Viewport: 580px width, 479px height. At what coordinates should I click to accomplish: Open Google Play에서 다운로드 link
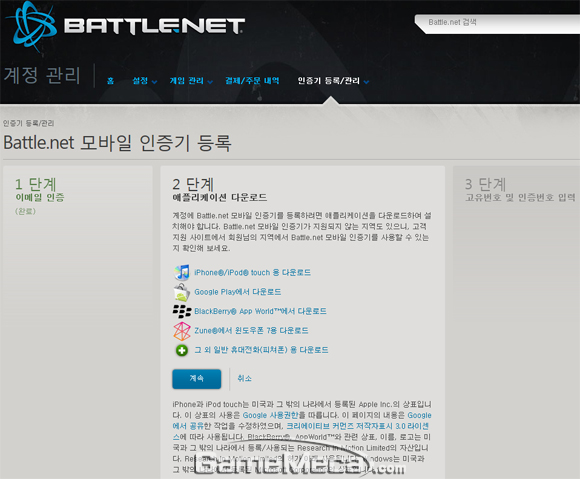pyautogui.click(x=237, y=292)
